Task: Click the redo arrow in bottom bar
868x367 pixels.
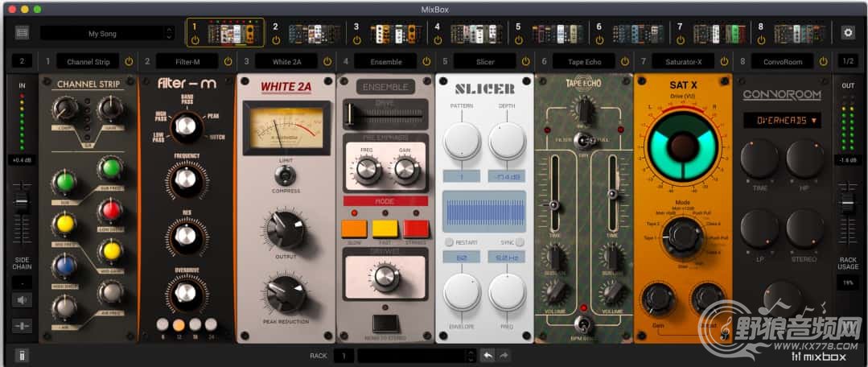Action: click(504, 356)
